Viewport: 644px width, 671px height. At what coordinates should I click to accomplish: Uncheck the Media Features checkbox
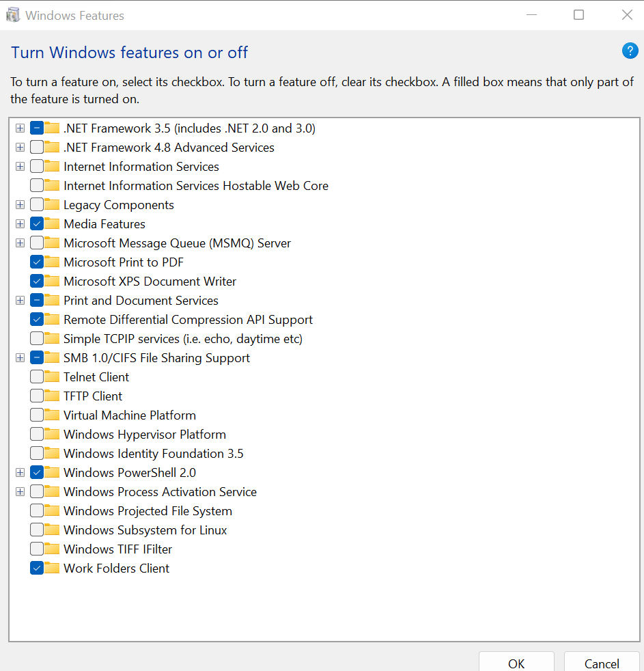(37, 224)
